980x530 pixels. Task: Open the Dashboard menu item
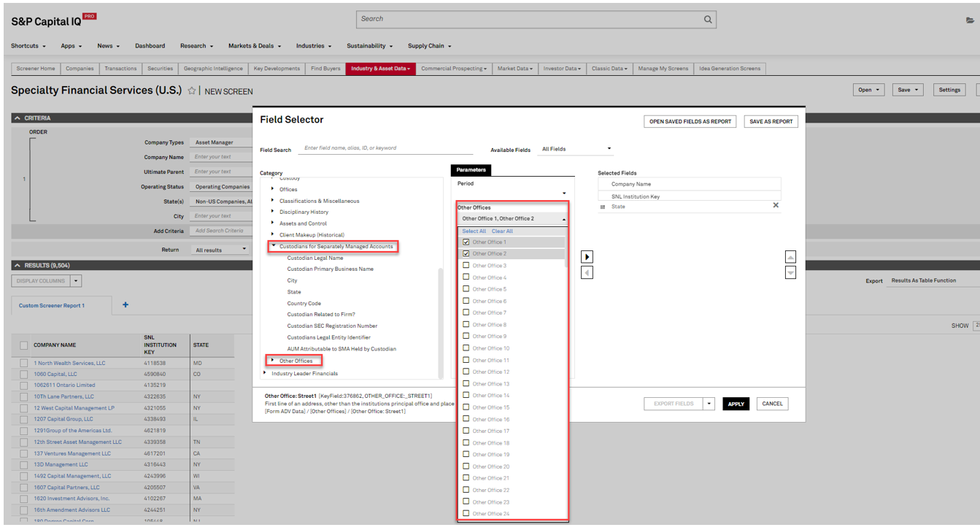click(150, 46)
